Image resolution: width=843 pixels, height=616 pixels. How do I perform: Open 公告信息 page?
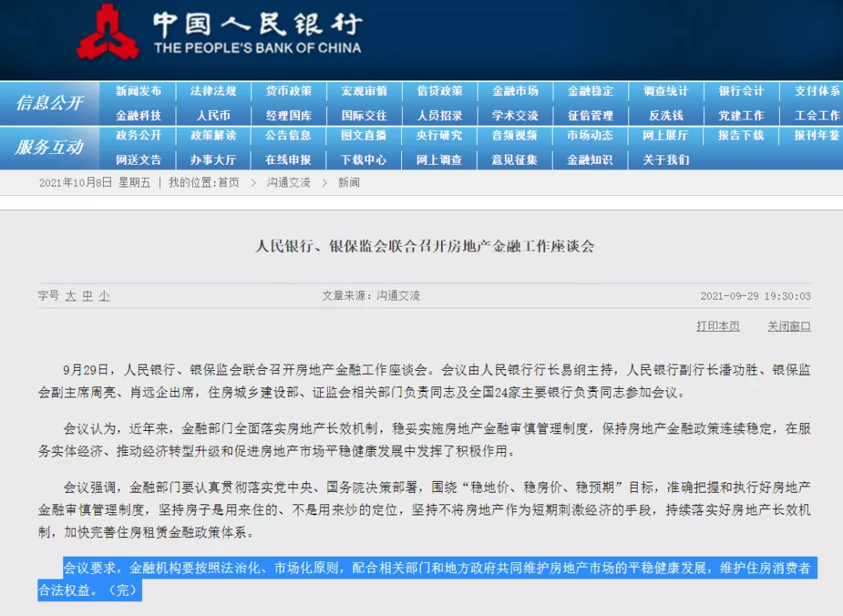[289, 135]
